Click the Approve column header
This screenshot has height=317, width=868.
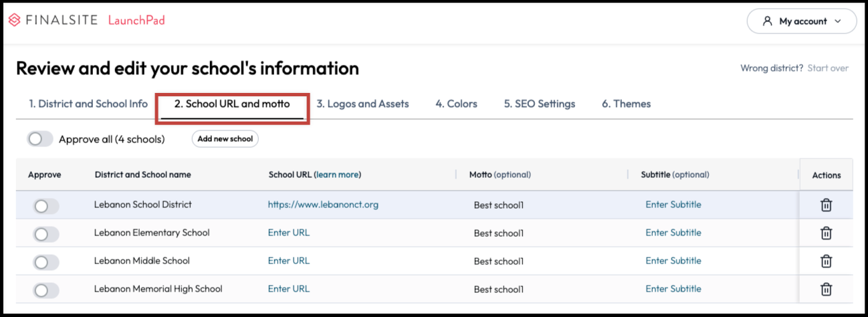[44, 175]
